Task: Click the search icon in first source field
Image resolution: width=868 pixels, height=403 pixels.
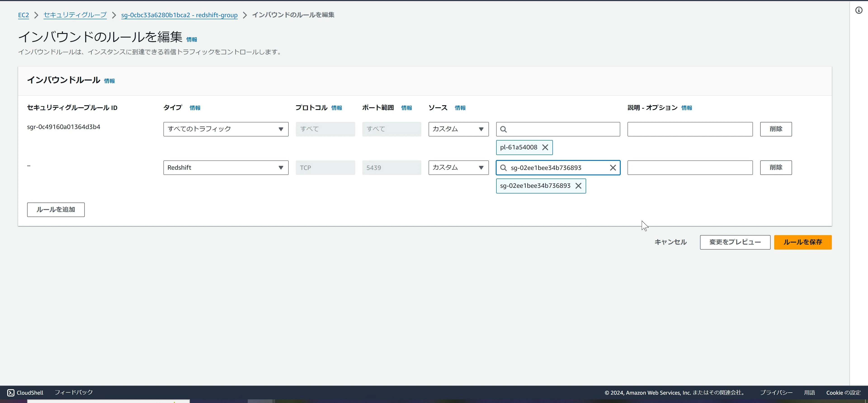Action: pyautogui.click(x=503, y=129)
